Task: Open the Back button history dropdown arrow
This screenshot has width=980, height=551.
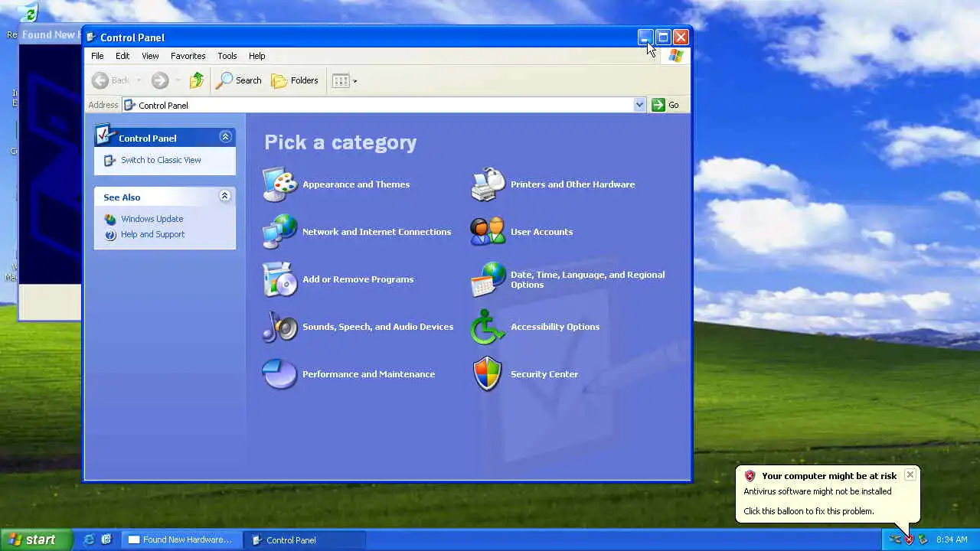Action: (x=139, y=80)
